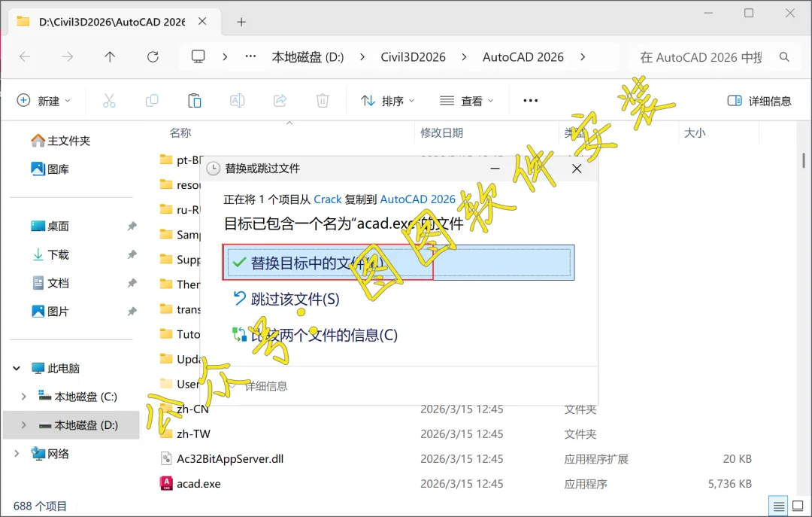
Task: Expand chevron after 本地磁盘 (D:) in address bar
Action: [362, 57]
